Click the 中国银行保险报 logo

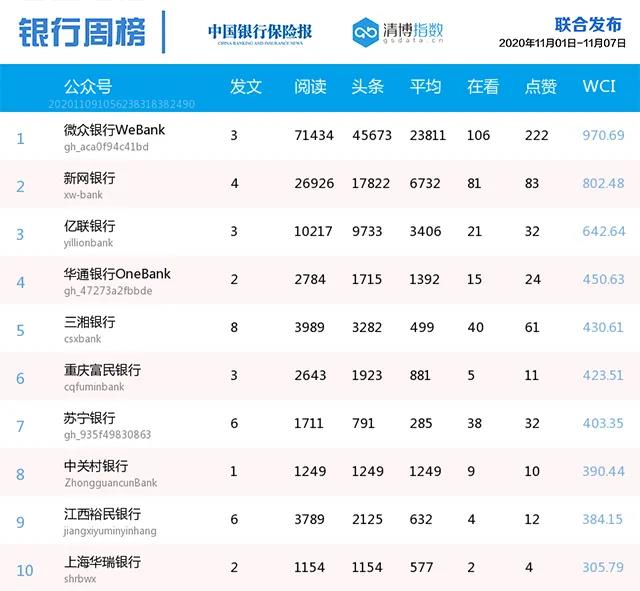tap(259, 32)
